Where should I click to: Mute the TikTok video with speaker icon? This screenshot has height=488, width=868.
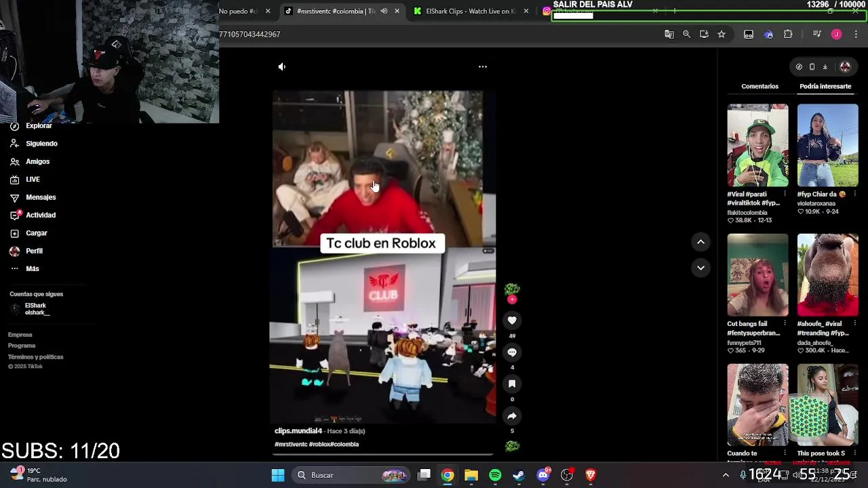pos(282,66)
